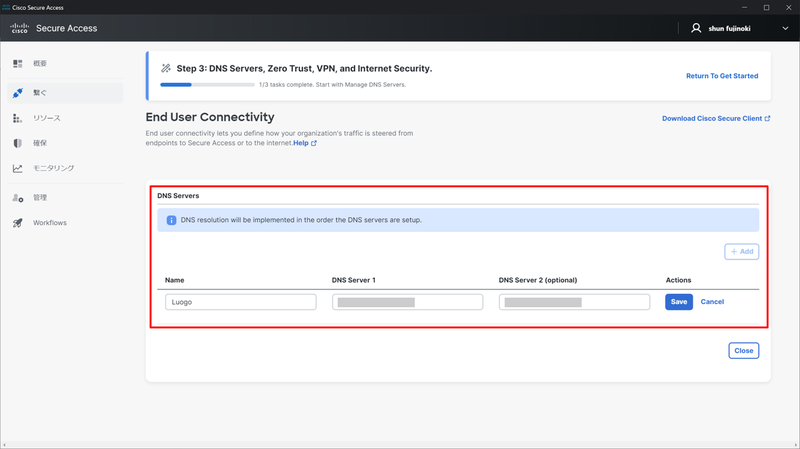
Task: Click the DNS resolution info message
Action: tap(301, 220)
